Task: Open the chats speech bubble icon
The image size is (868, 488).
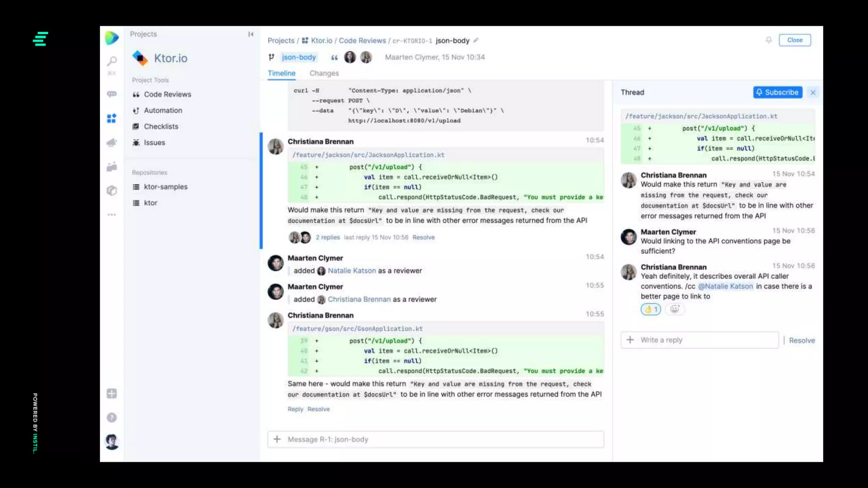Action: pyautogui.click(x=112, y=94)
